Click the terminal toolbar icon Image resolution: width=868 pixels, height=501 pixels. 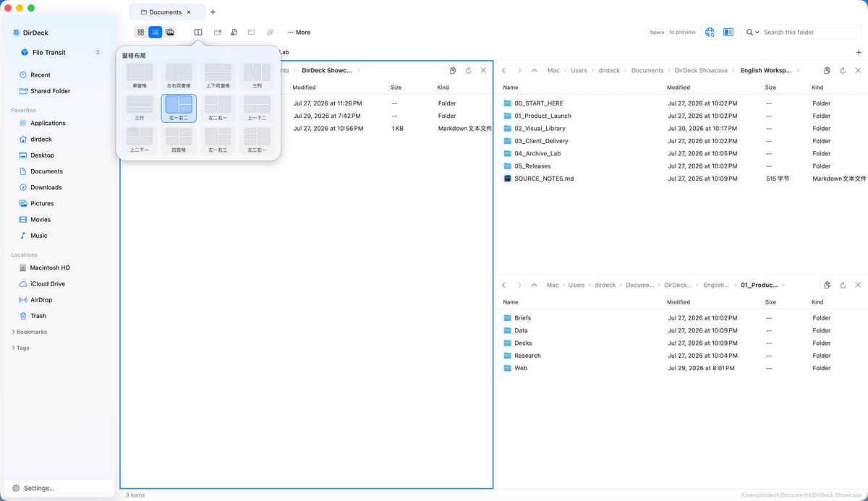click(x=251, y=33)
